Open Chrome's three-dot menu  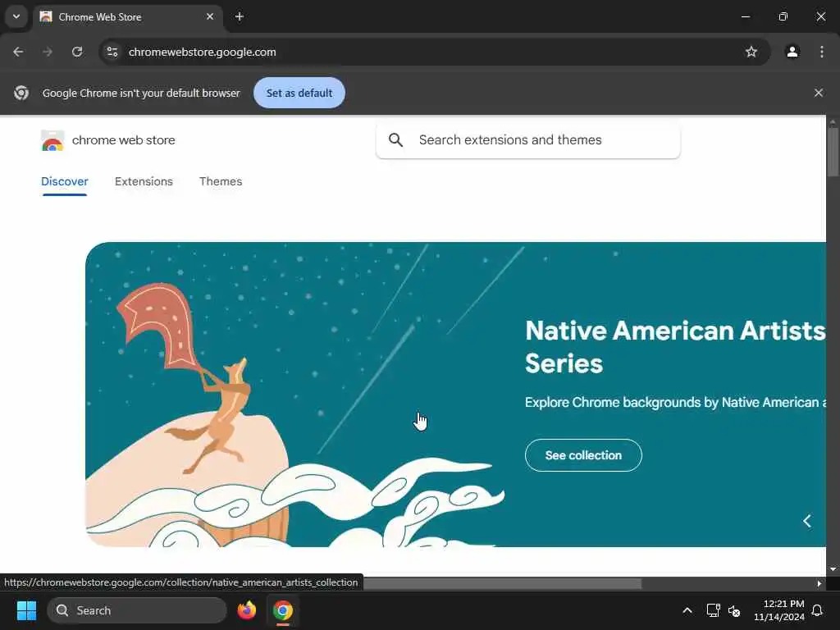tap(822, 52)
